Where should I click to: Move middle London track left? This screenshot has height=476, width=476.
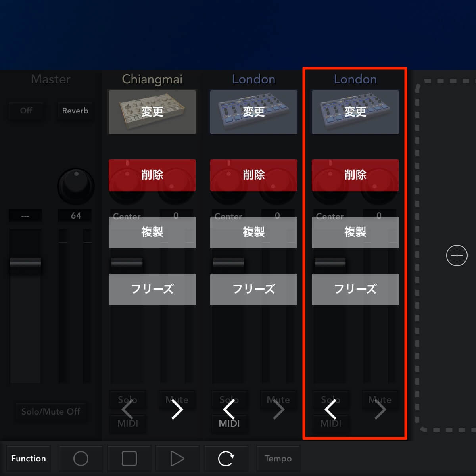pos(229,409)
